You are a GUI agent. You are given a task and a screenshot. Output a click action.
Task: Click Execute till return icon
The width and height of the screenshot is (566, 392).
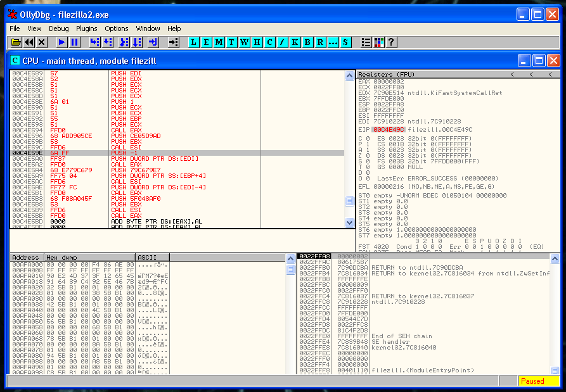(x=153, y=42)
